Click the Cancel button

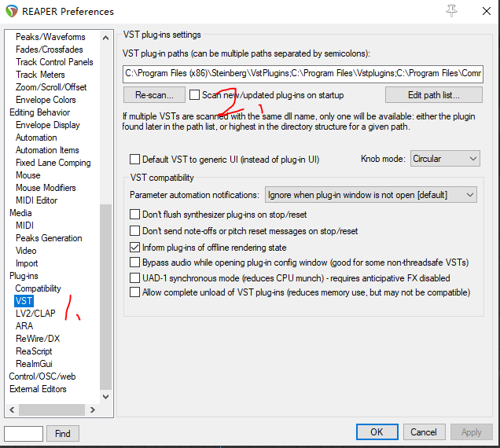tap(424, 431)
